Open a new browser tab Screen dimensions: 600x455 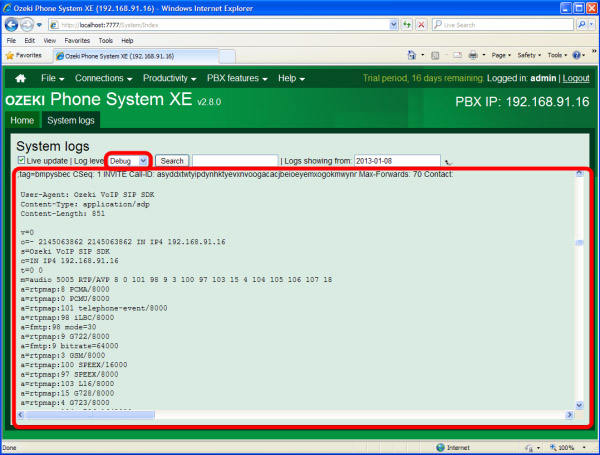pos(227,56)
